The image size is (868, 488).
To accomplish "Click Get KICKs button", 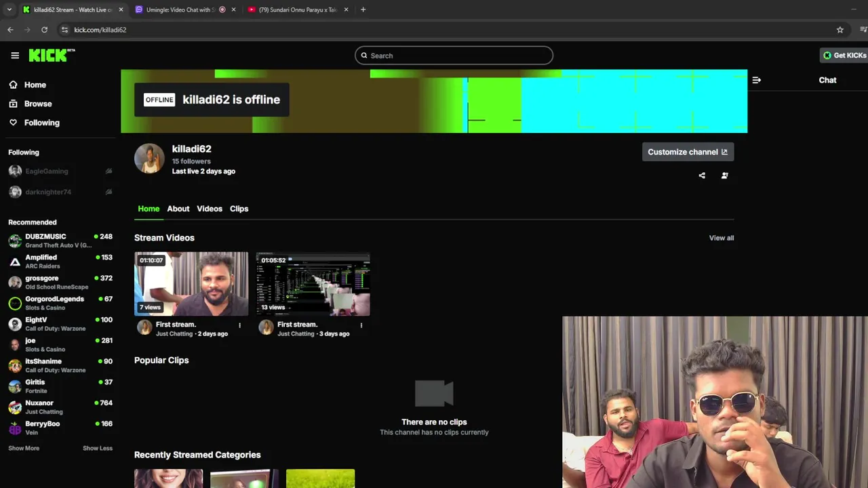I will coord(844,56).
